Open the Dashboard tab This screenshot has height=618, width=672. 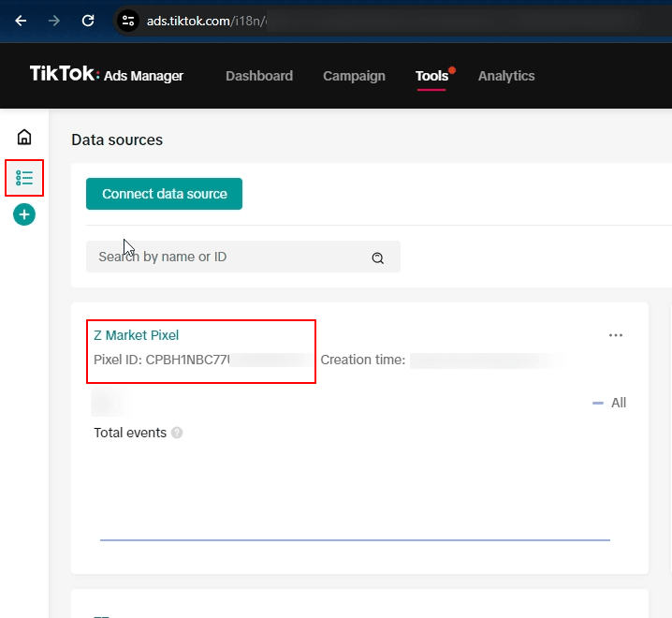[259, 76]
